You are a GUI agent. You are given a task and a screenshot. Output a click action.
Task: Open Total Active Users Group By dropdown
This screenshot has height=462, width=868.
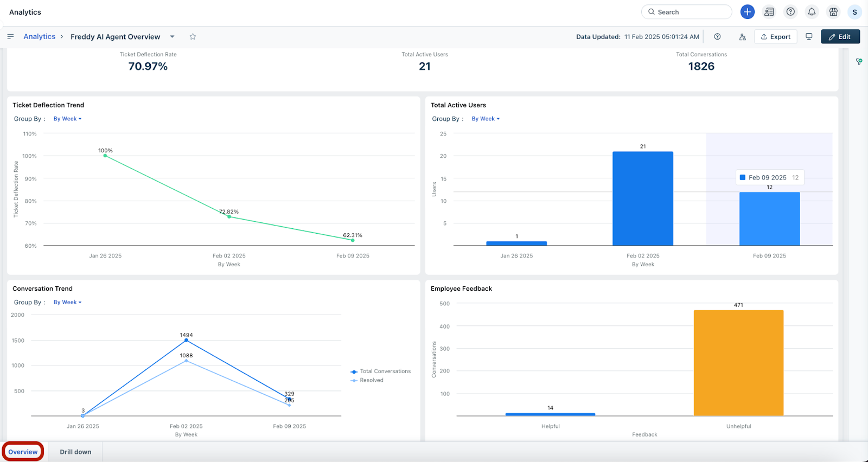tap(486, 119)
